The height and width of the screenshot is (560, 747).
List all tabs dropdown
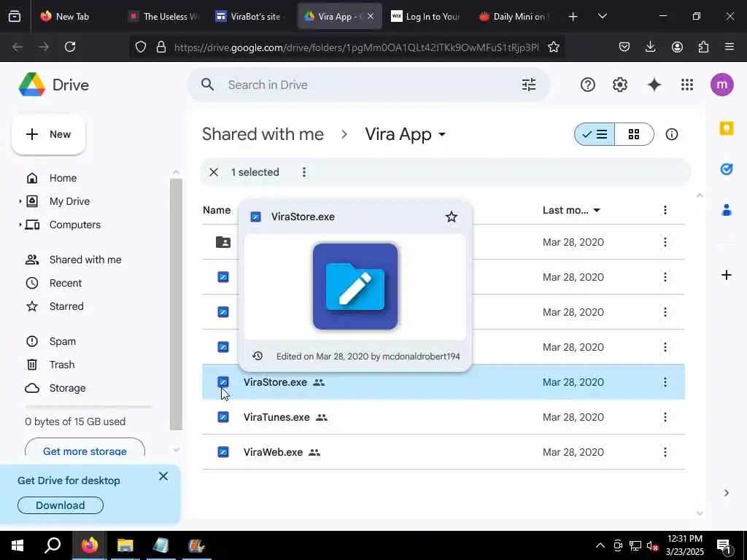pyautogui.click(x=602, y=16)
